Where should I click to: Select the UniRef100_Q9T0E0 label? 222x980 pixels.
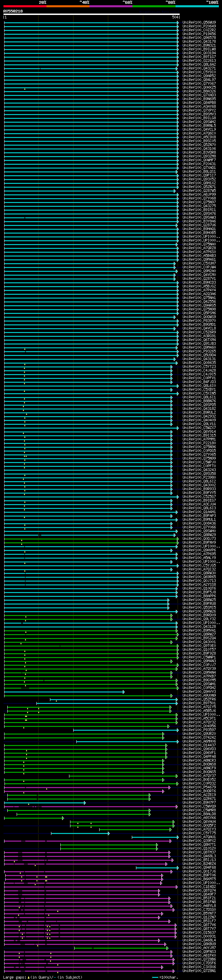tap(199, 646)
